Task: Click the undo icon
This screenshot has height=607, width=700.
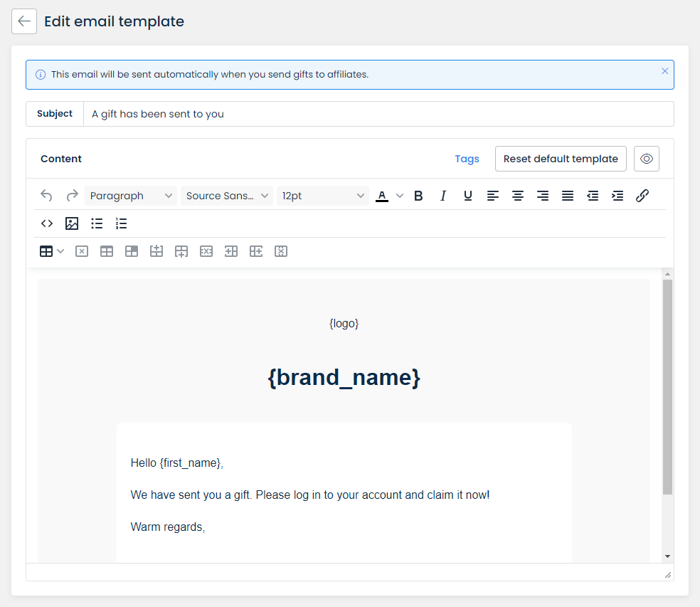Action: click(x=47, y=196)
